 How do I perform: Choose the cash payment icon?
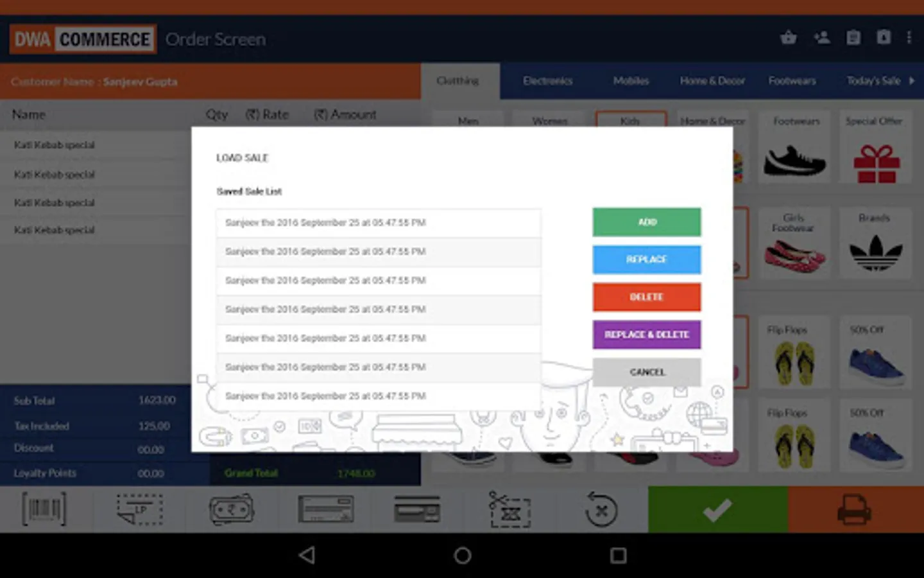point(231,509)
